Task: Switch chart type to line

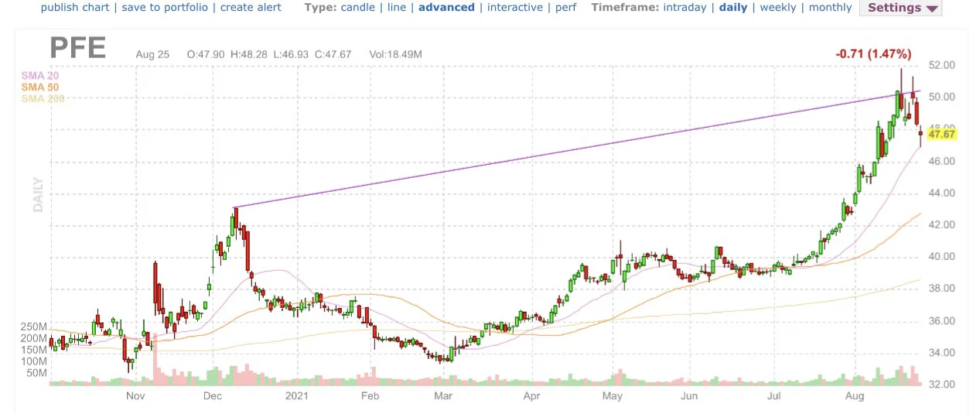Action: click(397, 7)
